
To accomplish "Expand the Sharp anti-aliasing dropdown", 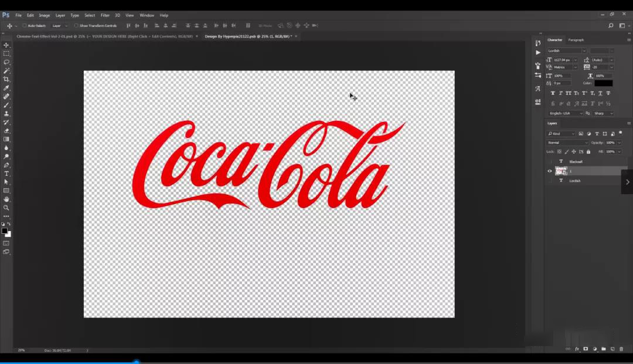I will (603, 113).
